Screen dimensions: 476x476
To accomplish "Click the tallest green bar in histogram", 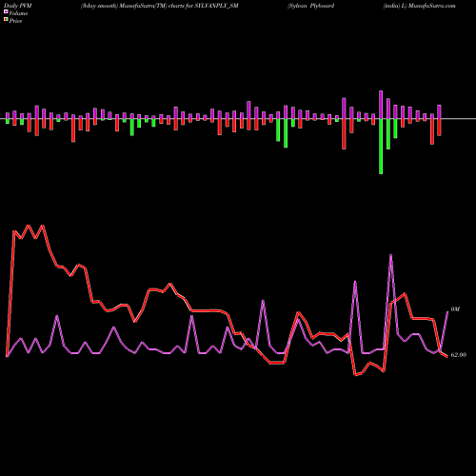I will click(x=381, y=147).
